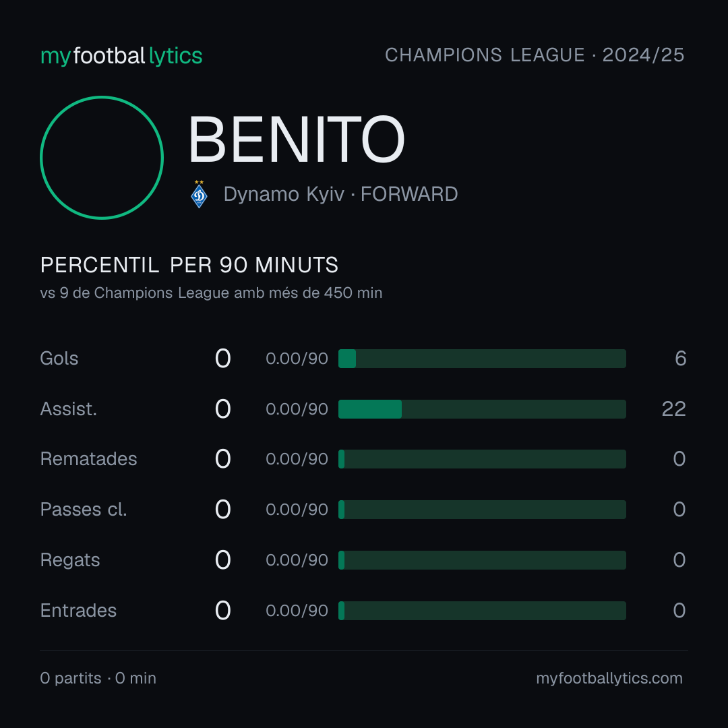Click the Entrades percentile bar
Viewport: 728px width, 728px height.
point(482,611)
